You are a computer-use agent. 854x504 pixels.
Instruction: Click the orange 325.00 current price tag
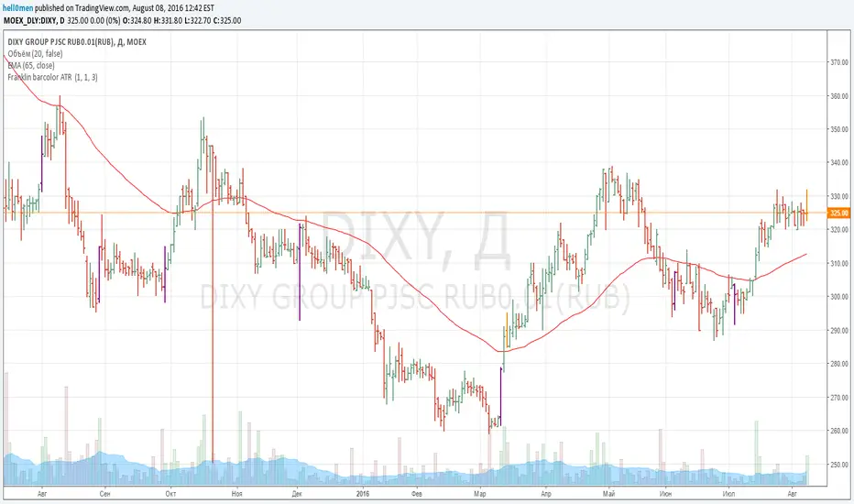pyautogui.click(x=838, y=213)
